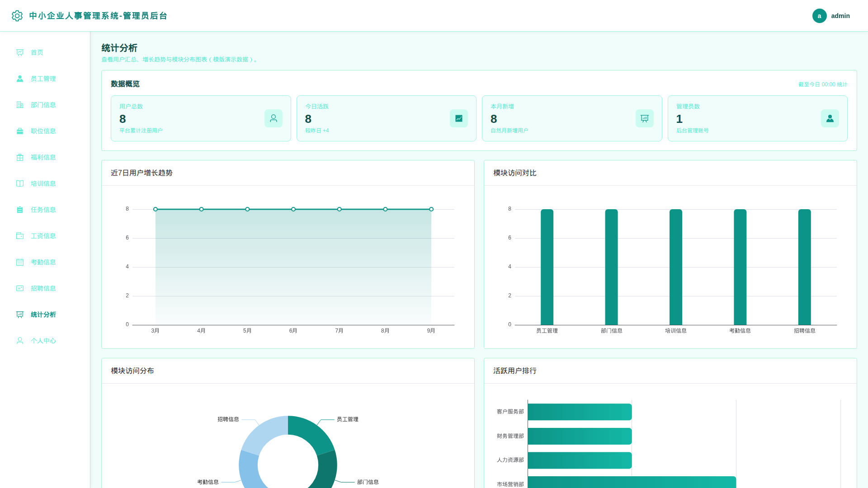Viewport: 868px width, 488px height.
Task: Click the 活跃用户排行 chart title
Action: click(x=515, y=371)
